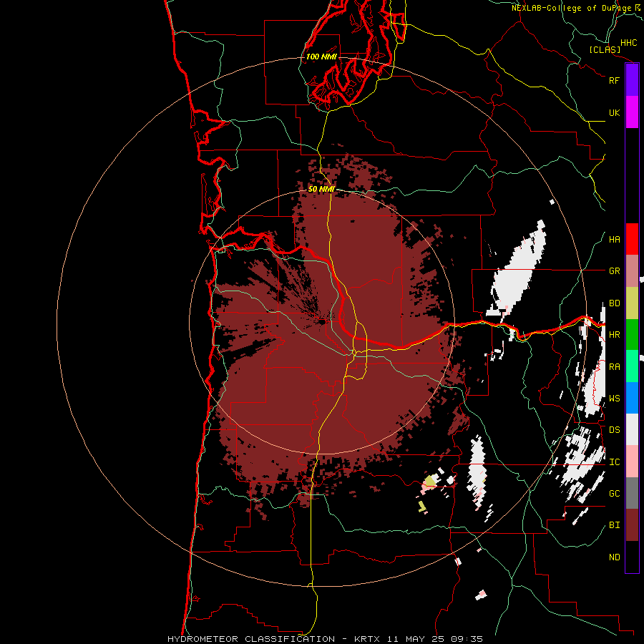Image resolution: width=644 pixels, height=644 pixels.
Task: Click the DS white legend swatch
Action: pos(632,429)
